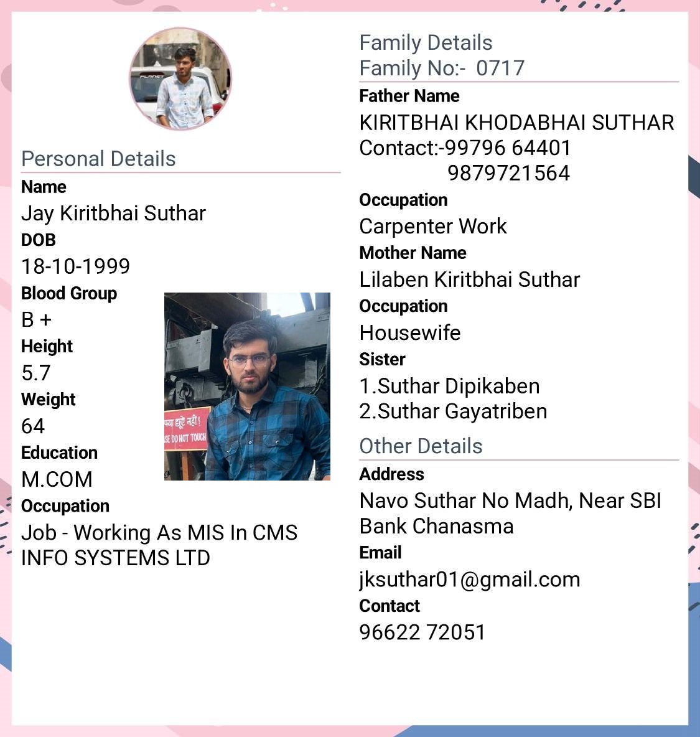The image size is (700, 737).
Task: Select the DOB value 18-10-1999
Action: click(76, 266)
